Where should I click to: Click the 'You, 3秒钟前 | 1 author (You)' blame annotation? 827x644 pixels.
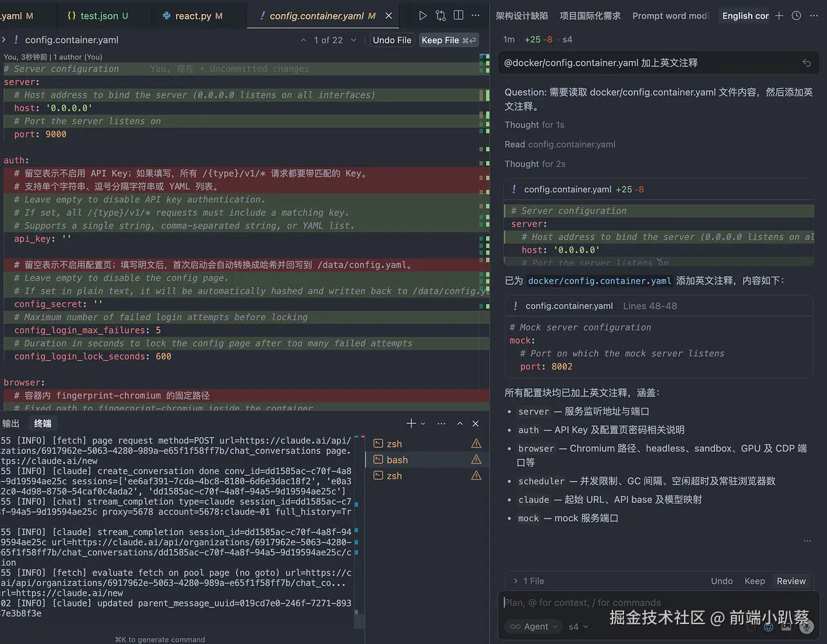(x=53, y=57)
